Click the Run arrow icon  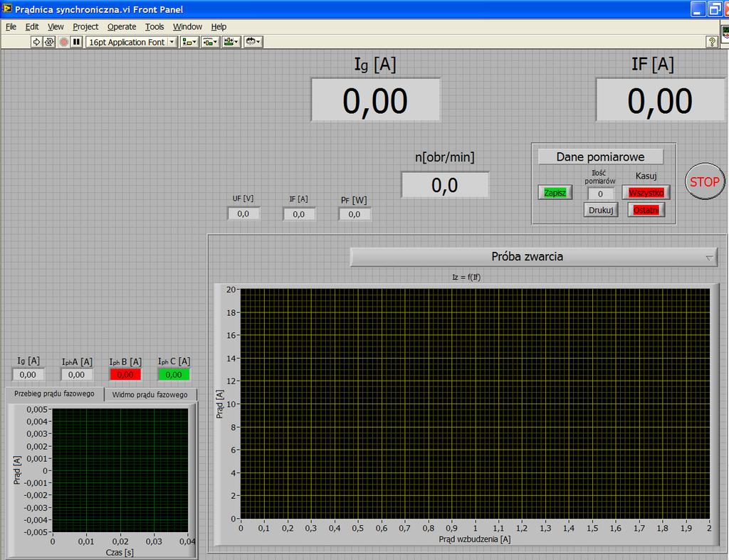pos(36,42)
